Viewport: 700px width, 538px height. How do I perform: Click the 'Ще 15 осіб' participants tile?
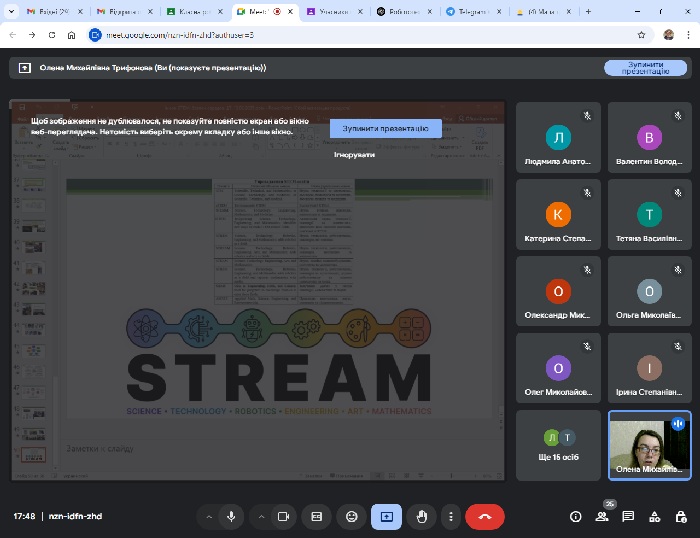point(559,446)
